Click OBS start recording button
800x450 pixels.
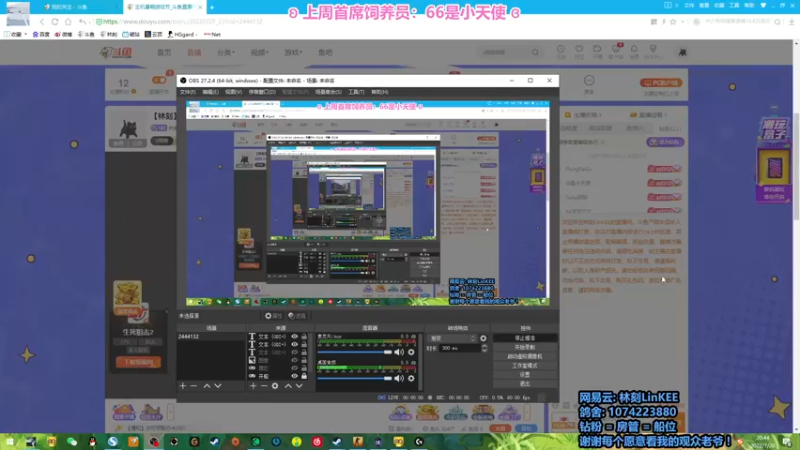(525, 347)
